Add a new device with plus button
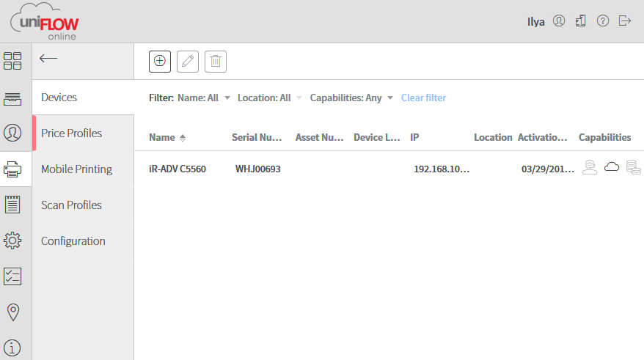This screenshot has height=360, width=644. (160, 62)
